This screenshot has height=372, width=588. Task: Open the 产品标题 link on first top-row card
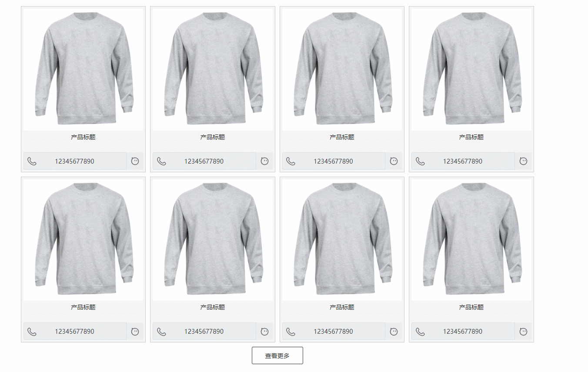(x=83, y=137)
